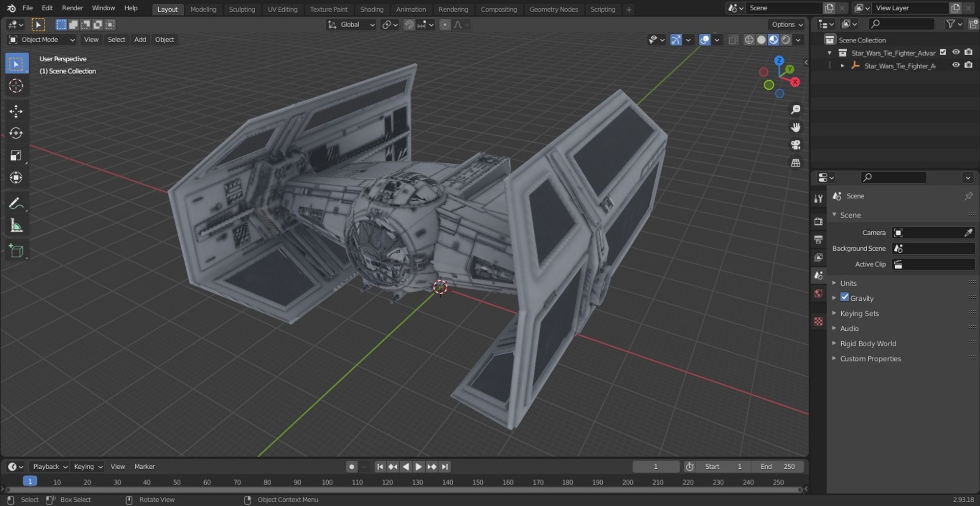This screenshot has height=506, width=980.
Task: Select the Annotate tool
Action: tap(16, 203)
